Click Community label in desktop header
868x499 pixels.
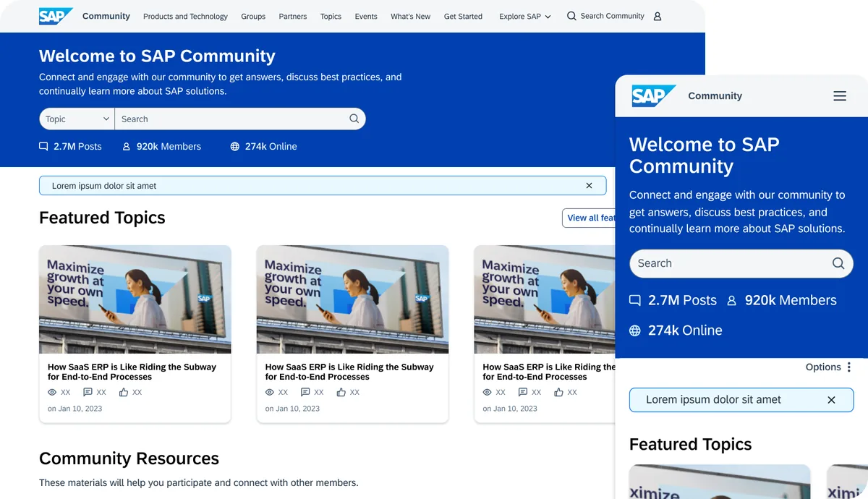click(x=106, y=16)
